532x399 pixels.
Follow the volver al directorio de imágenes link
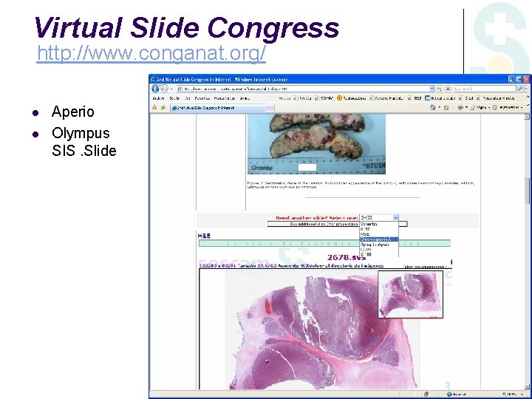347,266
